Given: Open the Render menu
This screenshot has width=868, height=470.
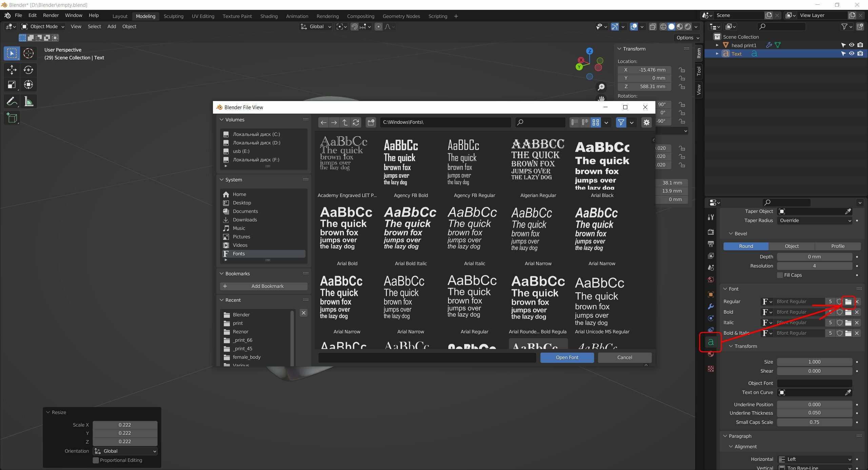Looking at the screenshot, I should click(x=51, y=16).
